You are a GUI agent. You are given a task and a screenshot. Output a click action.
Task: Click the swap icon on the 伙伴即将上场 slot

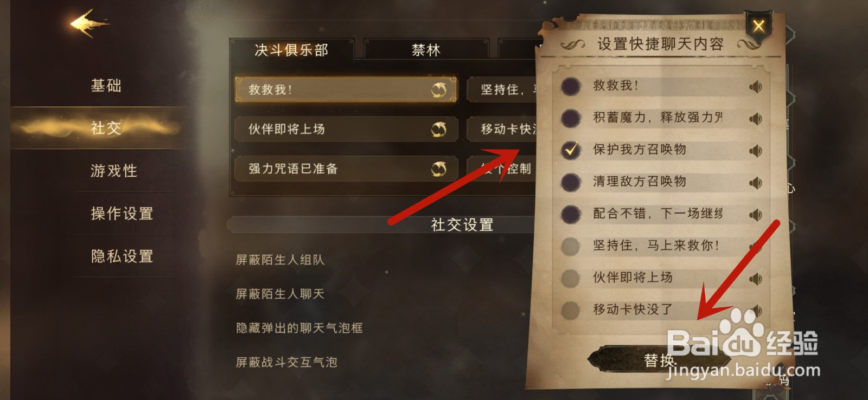coord(438,129)
